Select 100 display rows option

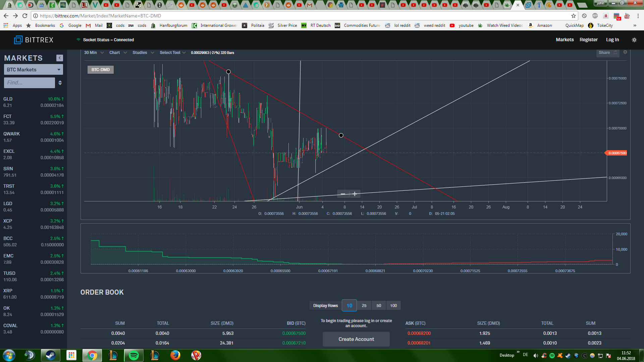(x=393, y=306)
